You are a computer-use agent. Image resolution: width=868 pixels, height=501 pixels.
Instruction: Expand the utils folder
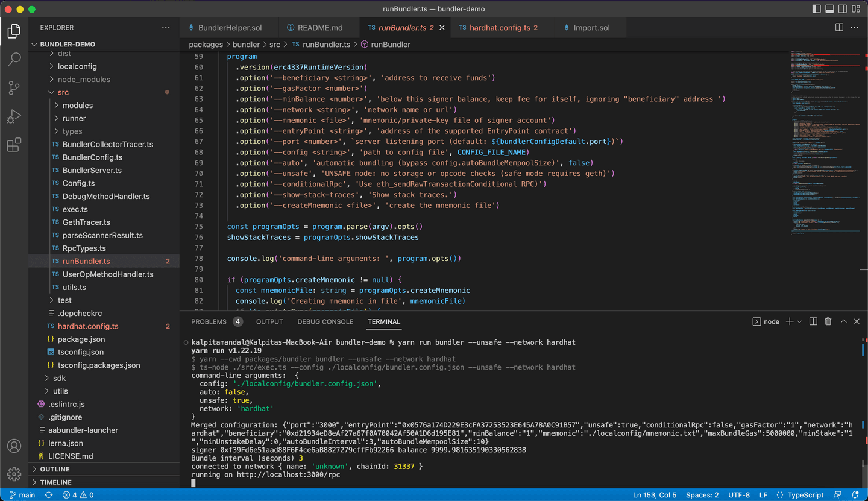point(104,391)
